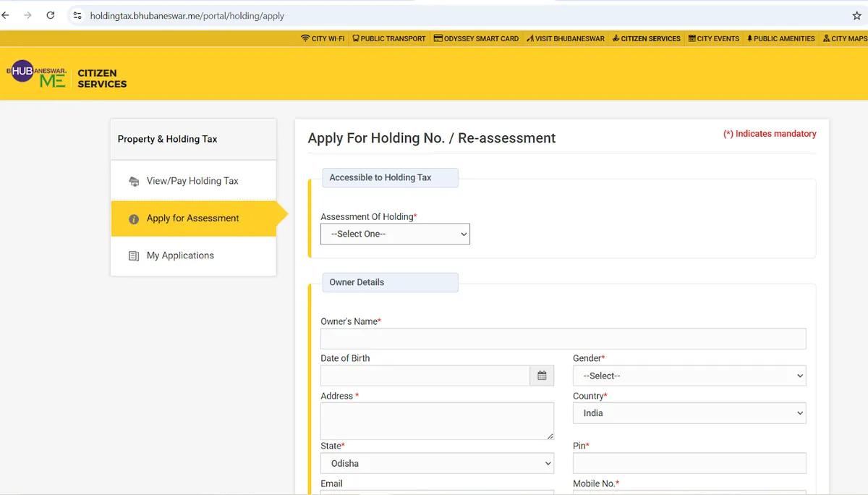Screen dimensions: 868x495
Task: Expand the Gender select dropdown
Action: pos(689,376)
